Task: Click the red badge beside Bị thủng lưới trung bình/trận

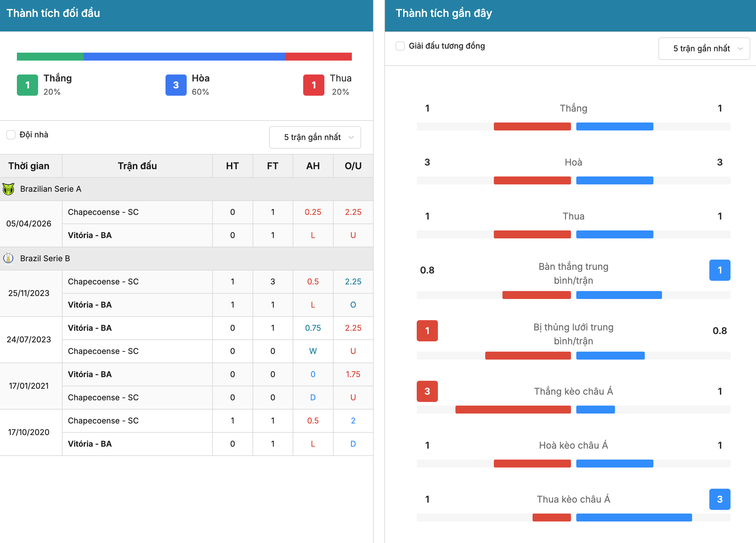Action: coord(427,331)
